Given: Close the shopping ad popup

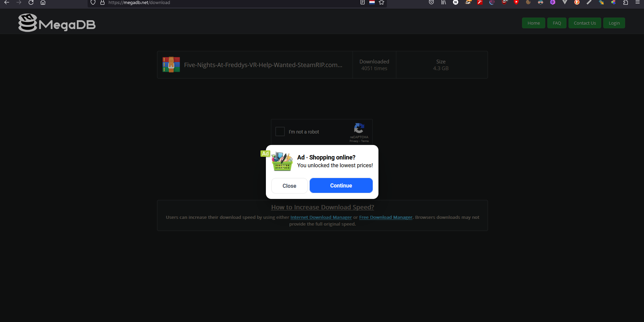Looking at the screenshot, I should coord(289,185).
